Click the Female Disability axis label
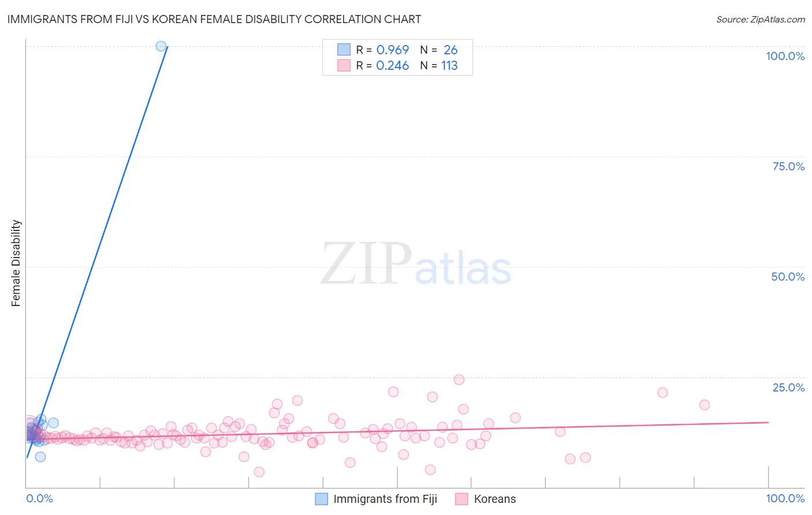The width and height of the screenshot is (812, 515). pos(16,263)
